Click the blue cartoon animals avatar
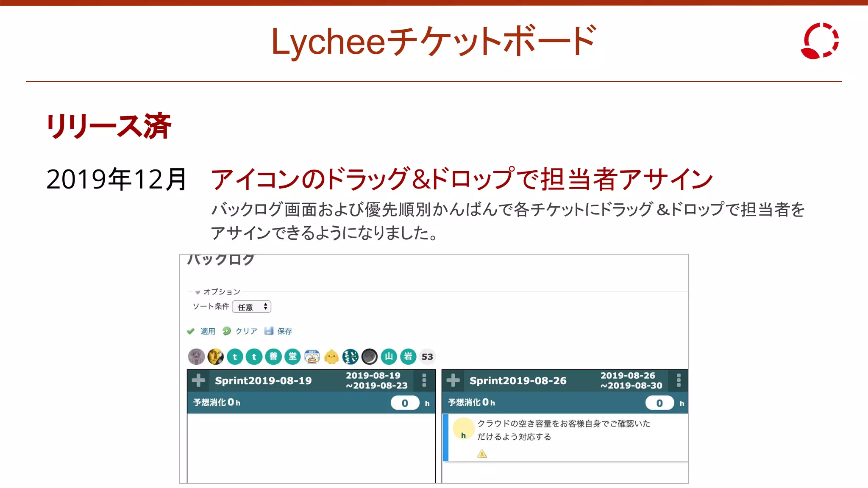The height and width of the screenshot is (488, 868). (x=312, y=357)
